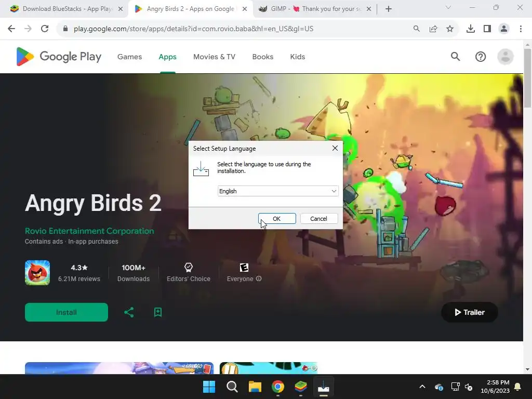Bookmark this tab with the star

(x=450, y=29)
